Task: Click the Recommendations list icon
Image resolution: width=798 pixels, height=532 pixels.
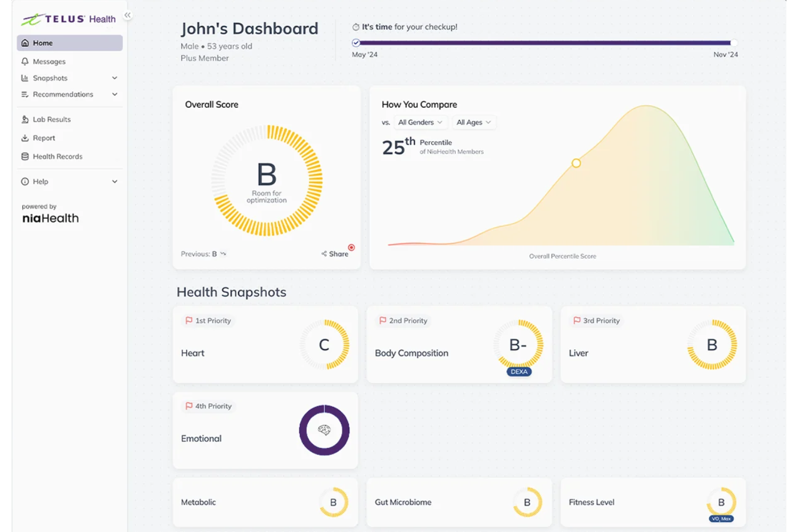Action: click(25, 94)
